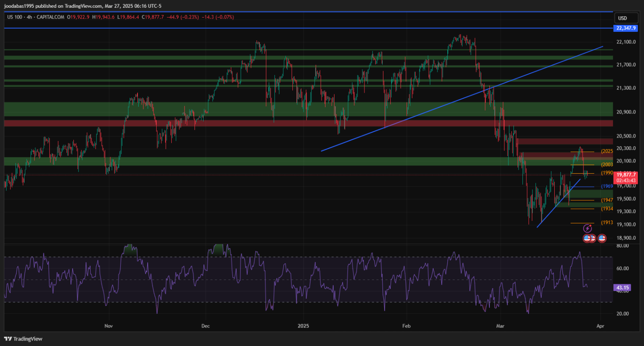Click the purple lightning bolt event icon

click(587, 229)
